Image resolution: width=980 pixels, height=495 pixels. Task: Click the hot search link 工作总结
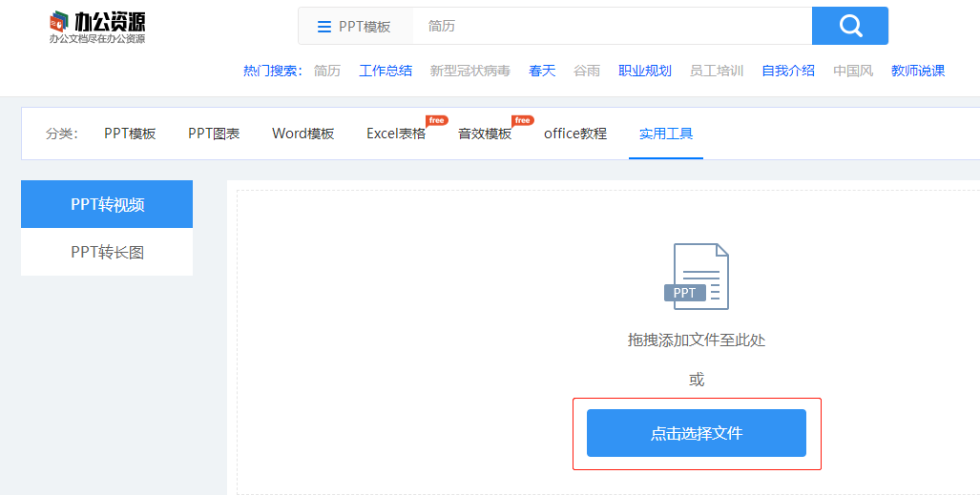coord(385,71)
